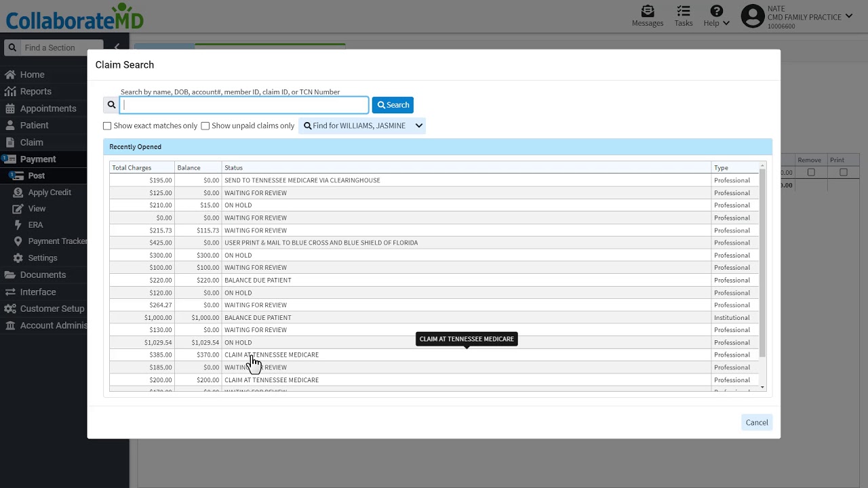The width and height of the screenshot is (868, 488).
Task: Click the Find a Section search field
Action: click(61, 47)
